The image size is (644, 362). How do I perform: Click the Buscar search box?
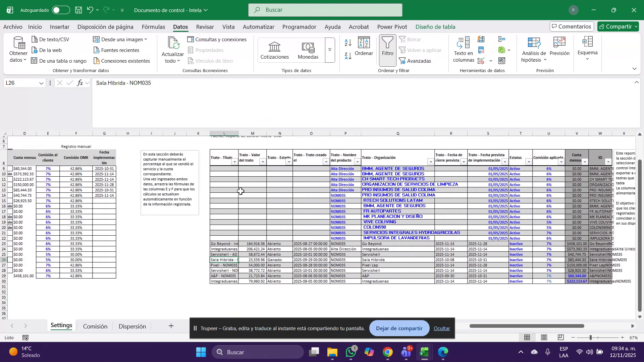click(x=325, y=10)
